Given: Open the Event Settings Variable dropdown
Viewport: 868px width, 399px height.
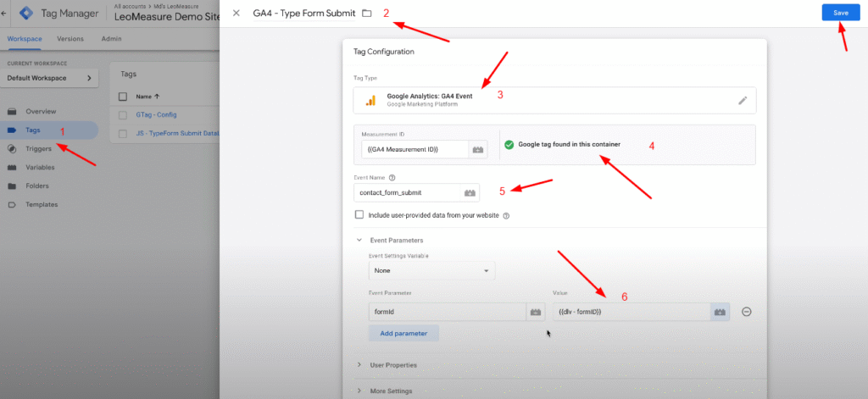Looking at the screenshot, I should coord(431,271).
